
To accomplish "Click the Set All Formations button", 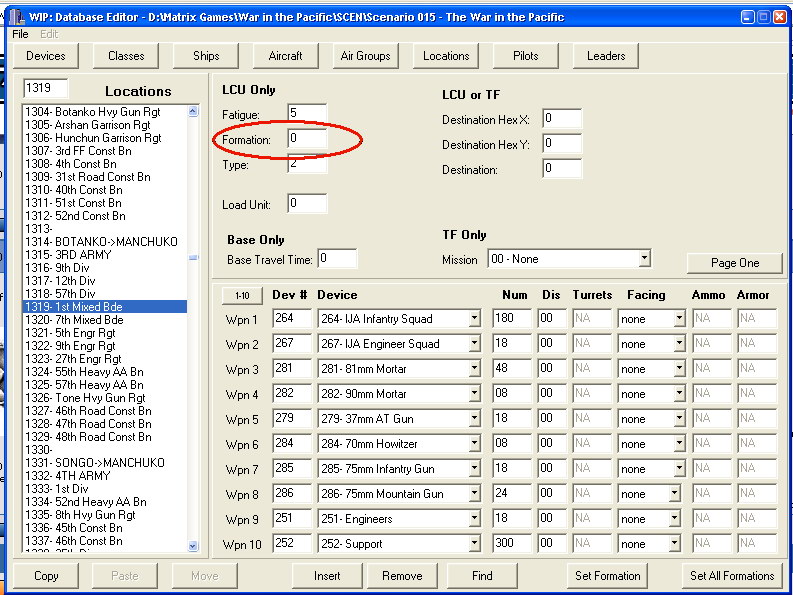I will (x=732, y=576).
